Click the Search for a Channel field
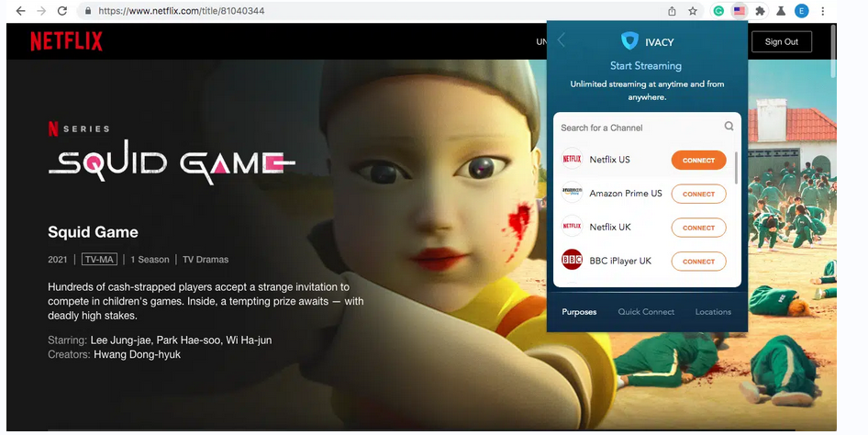The image size is (868, 435). coord(647,128)
